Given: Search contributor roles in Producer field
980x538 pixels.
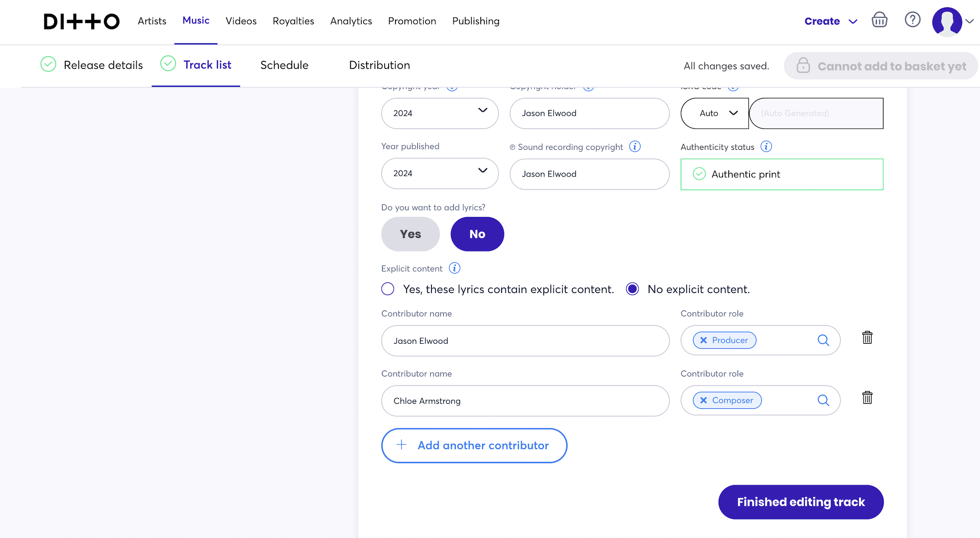Looking at the screenshot, I should [x=823, y=340].
